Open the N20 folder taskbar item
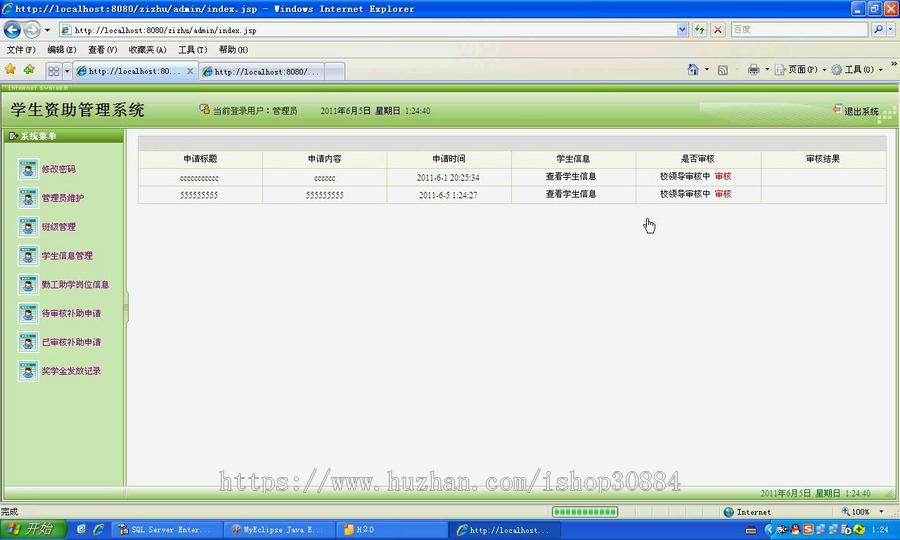900x540 pixels. pos(391,530)
